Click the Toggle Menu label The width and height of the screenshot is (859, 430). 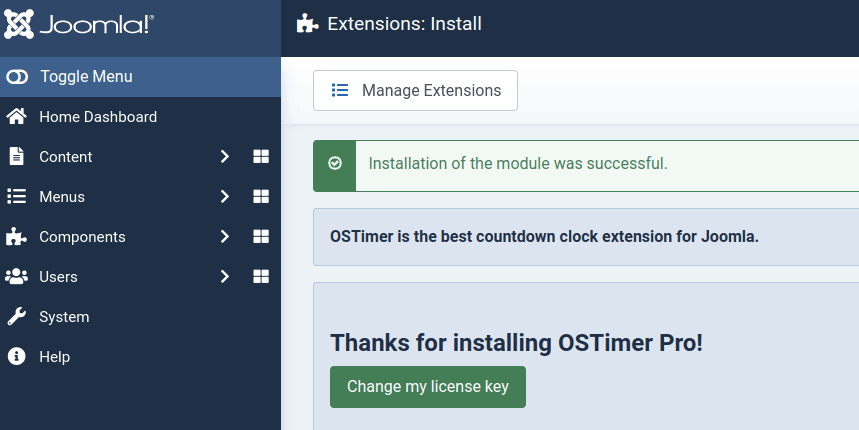(87, 77)
